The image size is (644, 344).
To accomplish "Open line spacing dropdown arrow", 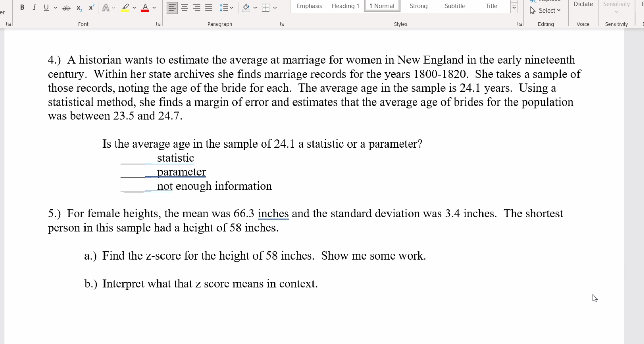I will pyautogui.click(x=232, y=7).
